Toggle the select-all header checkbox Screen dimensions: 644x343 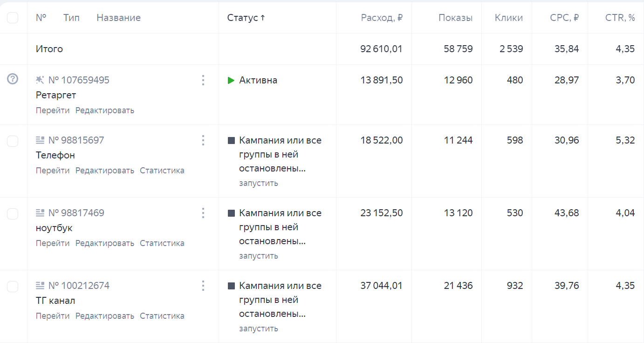[13, 18]
